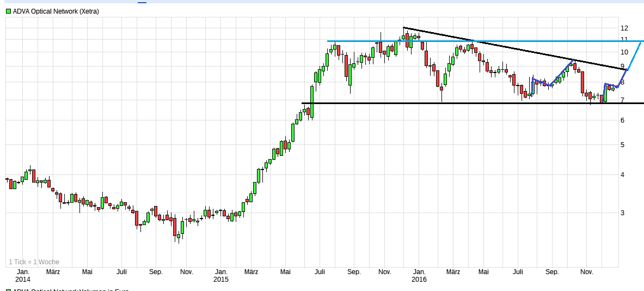This screenshot has height=291, width=644.
Task: Click the 'Nov.' label of year 2016
Action: 586,272
